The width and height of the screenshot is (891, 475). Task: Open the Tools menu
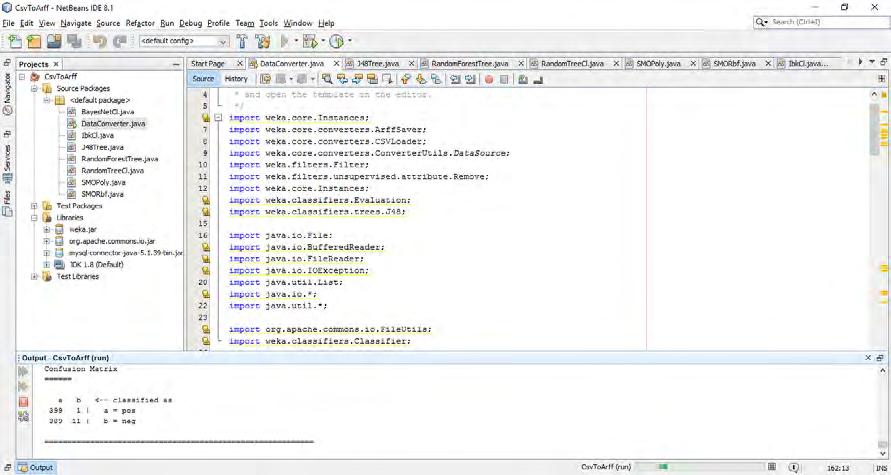tap(268, 23)
